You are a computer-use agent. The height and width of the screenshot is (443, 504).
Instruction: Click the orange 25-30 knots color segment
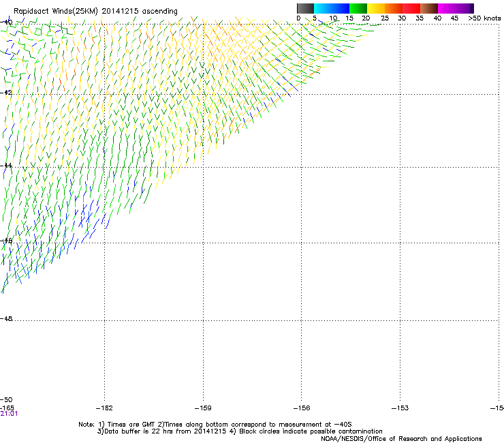tap(394, 8)
